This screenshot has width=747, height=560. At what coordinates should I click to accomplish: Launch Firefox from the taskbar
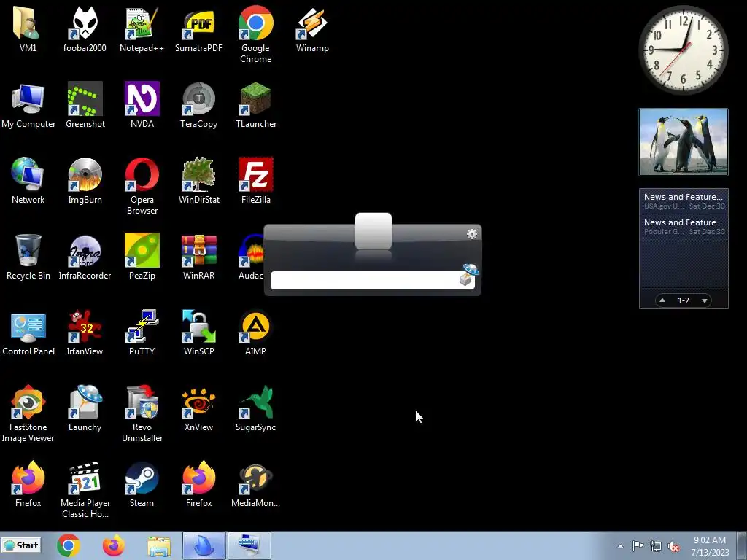(x=113, y=545)
